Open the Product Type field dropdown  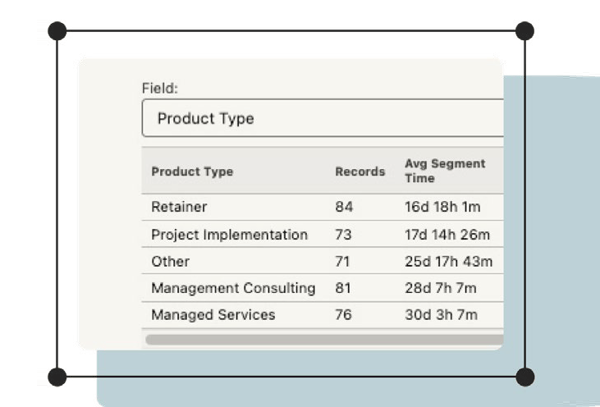[x=322, y=118]
